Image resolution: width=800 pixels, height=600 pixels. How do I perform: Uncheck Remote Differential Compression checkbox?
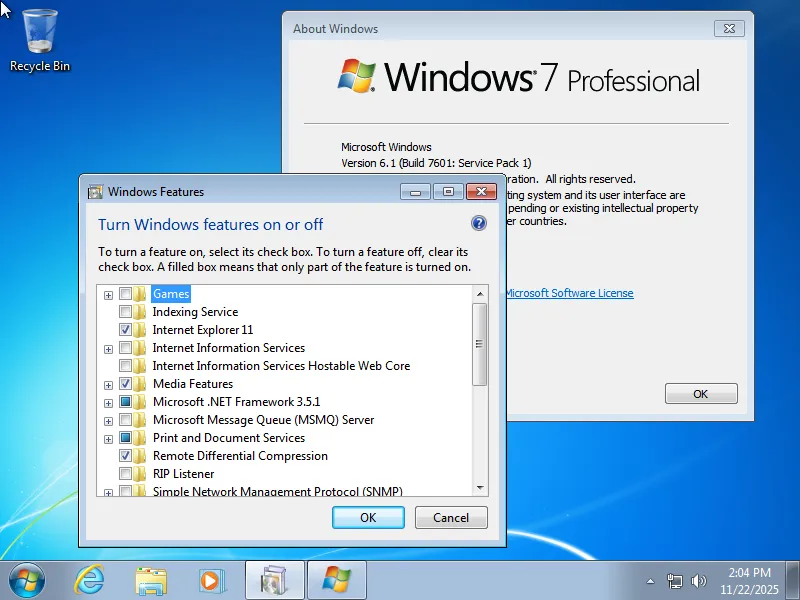125,455
